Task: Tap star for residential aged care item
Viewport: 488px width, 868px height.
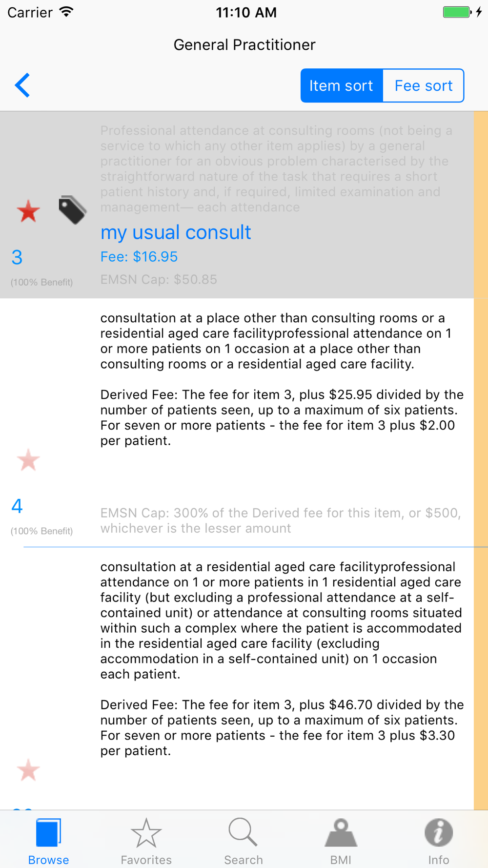Action: pyautogui.click(x=28, y=770)
